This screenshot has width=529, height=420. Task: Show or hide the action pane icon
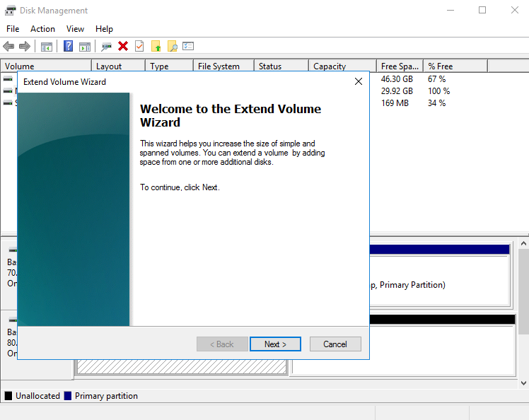[x=85, y=47]
